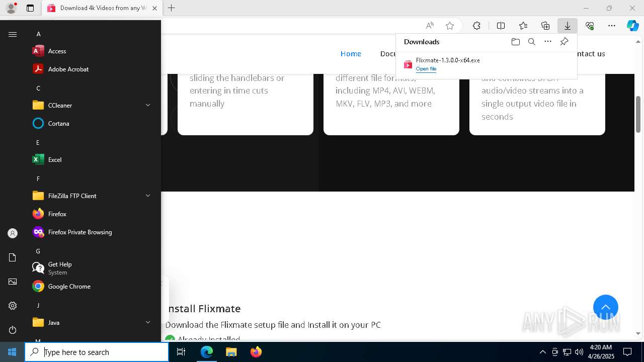Screen dimensions: 644x362
Task: Open Documents from Start sidebar
Action: 13,257
